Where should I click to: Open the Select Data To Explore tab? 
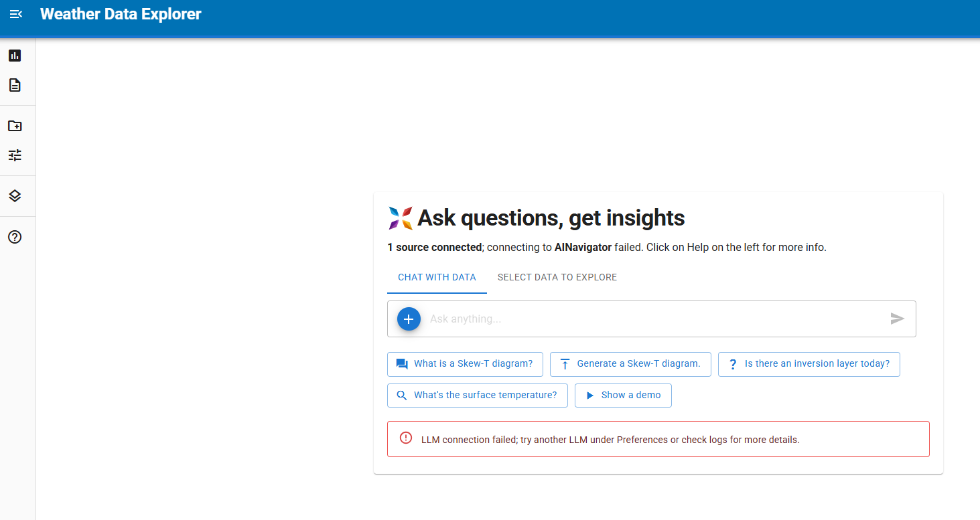[557, 277]
